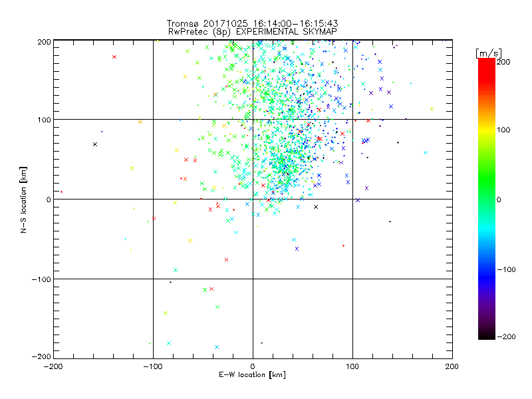This screenshot has height=399, width=532.
Task: Click the colorbar label '-200'
Action: 506,336
